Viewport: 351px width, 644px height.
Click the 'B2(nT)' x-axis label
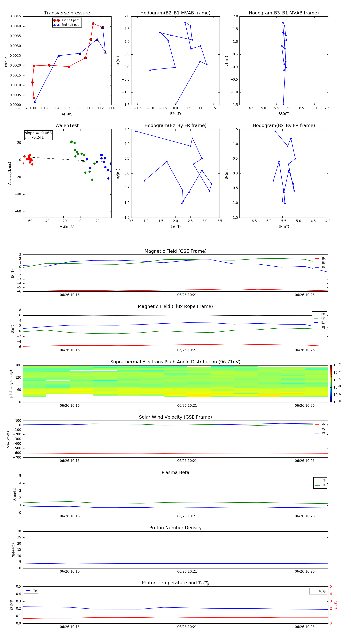point(175,114)
